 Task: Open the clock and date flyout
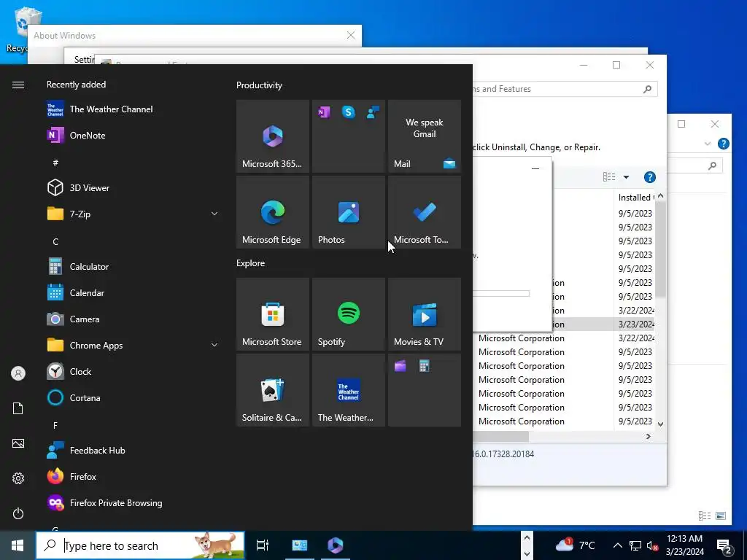tap(684, 545)
